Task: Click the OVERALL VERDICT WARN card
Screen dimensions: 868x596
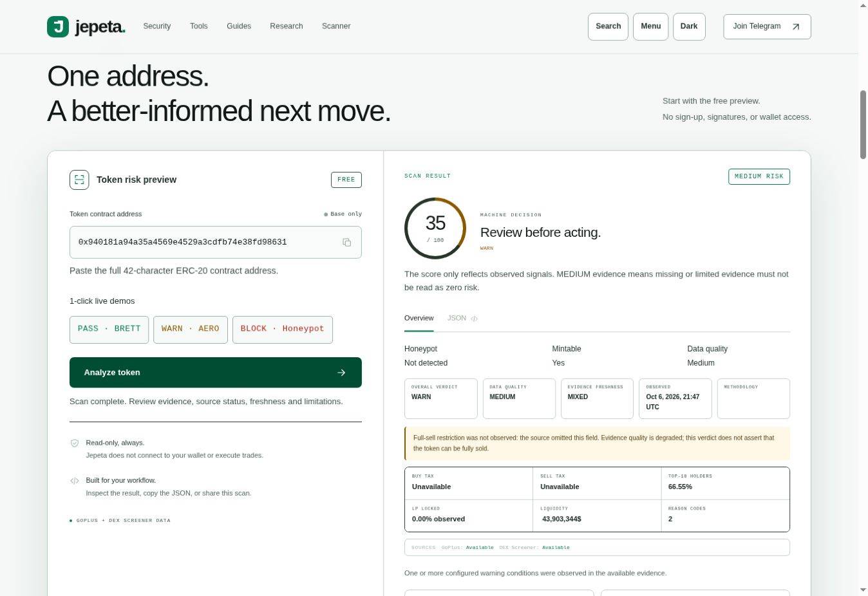Action: point(441,398)
